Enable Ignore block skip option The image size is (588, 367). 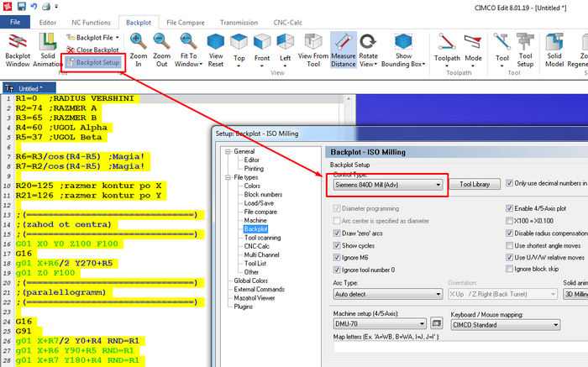[x=510, y=269]
